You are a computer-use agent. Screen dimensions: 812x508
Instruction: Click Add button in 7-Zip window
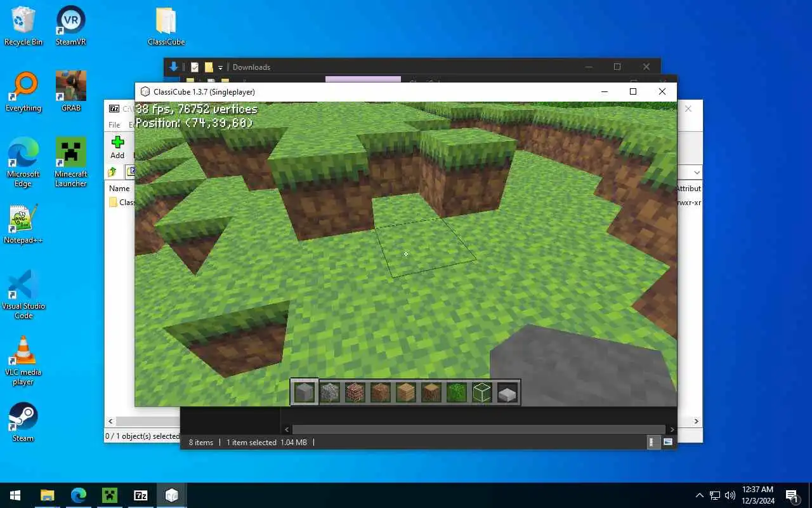[117, 147]
